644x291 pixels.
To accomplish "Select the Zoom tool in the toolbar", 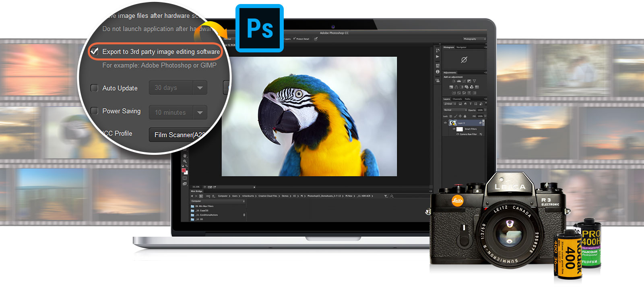I will coord(185,161).
